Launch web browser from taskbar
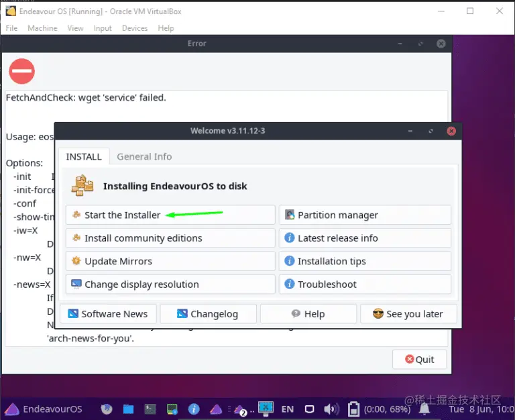The width and height of the screenshot is (515, 420). point(107,409)
